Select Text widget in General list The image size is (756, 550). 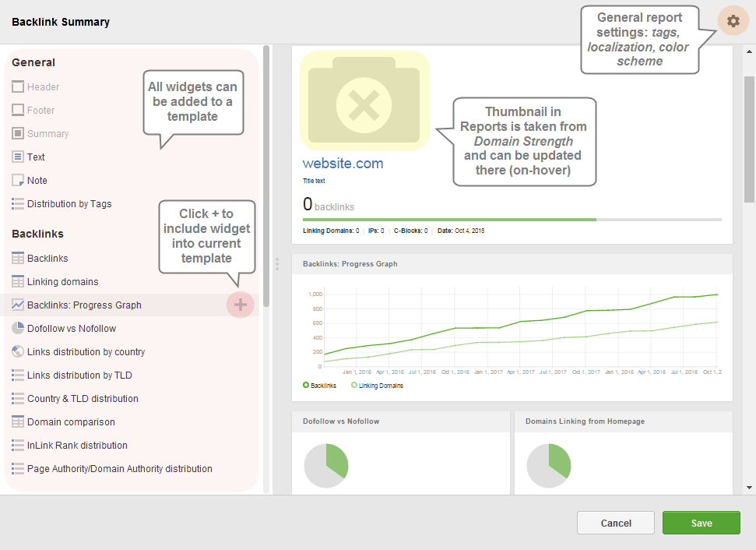[36, 157]
